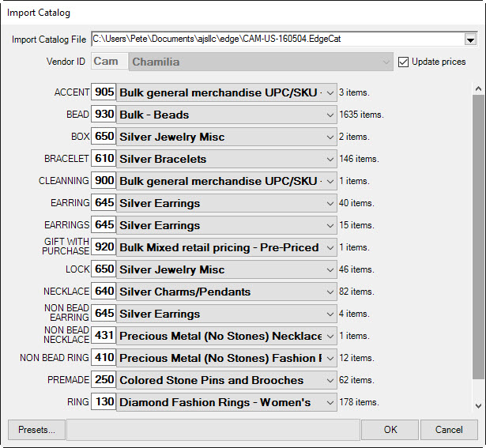
Task: Expand the BEAD category dropdown
Action: pos(330,115)
